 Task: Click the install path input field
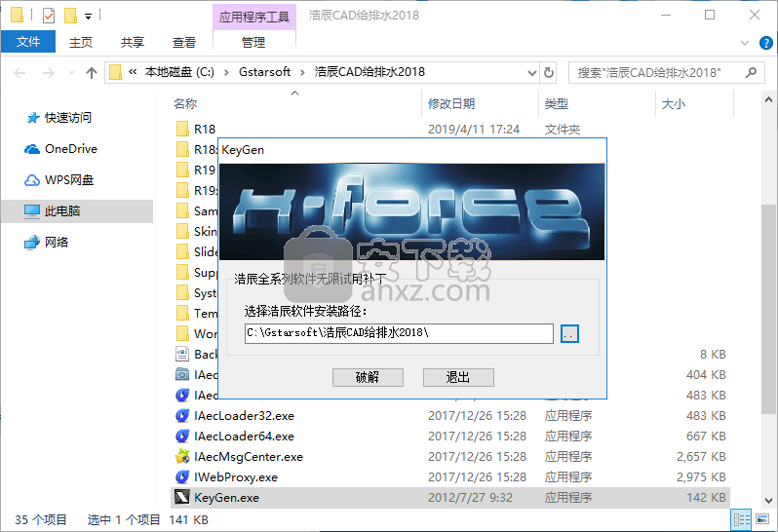[x=399, y=333]
